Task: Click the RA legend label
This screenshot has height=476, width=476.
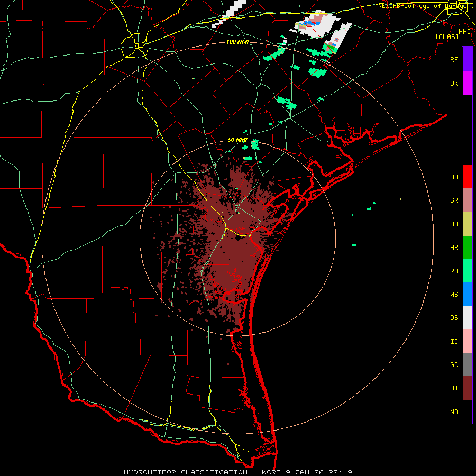Action: (454, 271)
